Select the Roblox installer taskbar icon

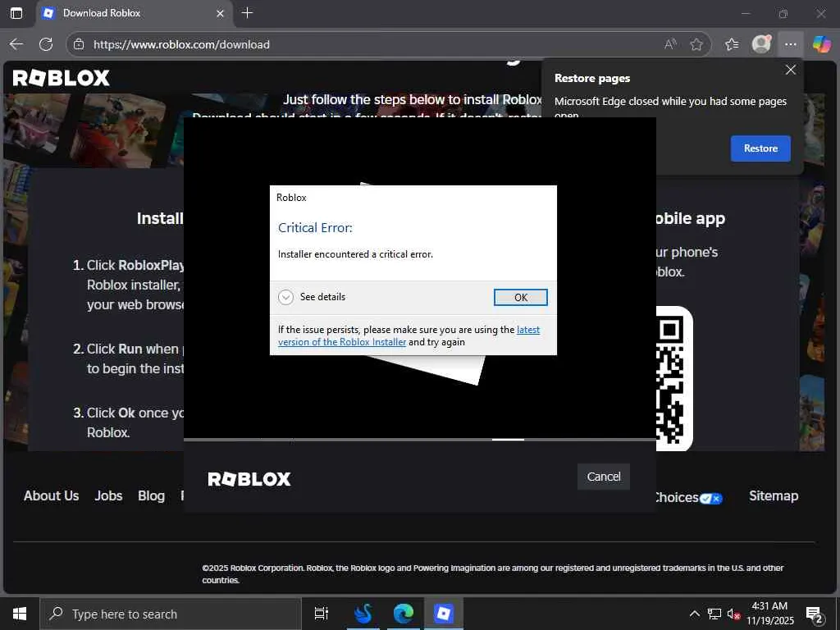[x=444, y=614]
